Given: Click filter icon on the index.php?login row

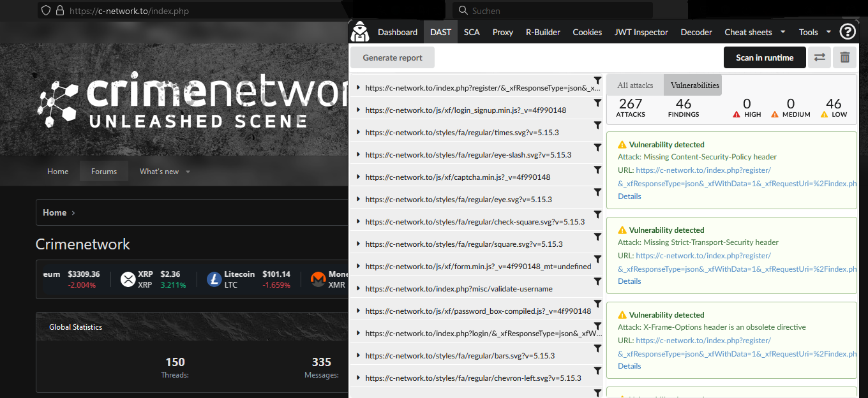Looking at the screenshot, I should [597, 326].
